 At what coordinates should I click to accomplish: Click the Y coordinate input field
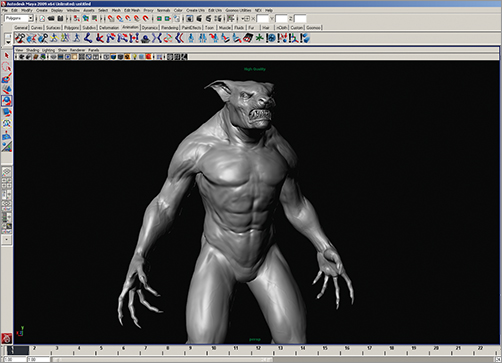pos(282,19)
